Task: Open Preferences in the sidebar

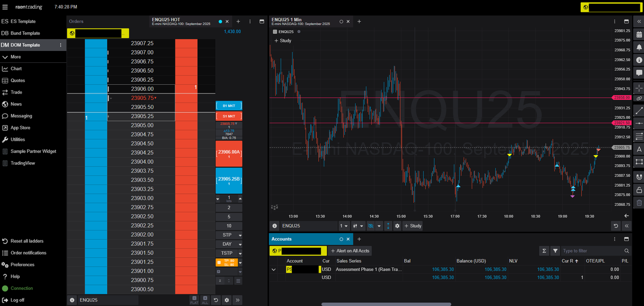Action: [x=33, y=265]
